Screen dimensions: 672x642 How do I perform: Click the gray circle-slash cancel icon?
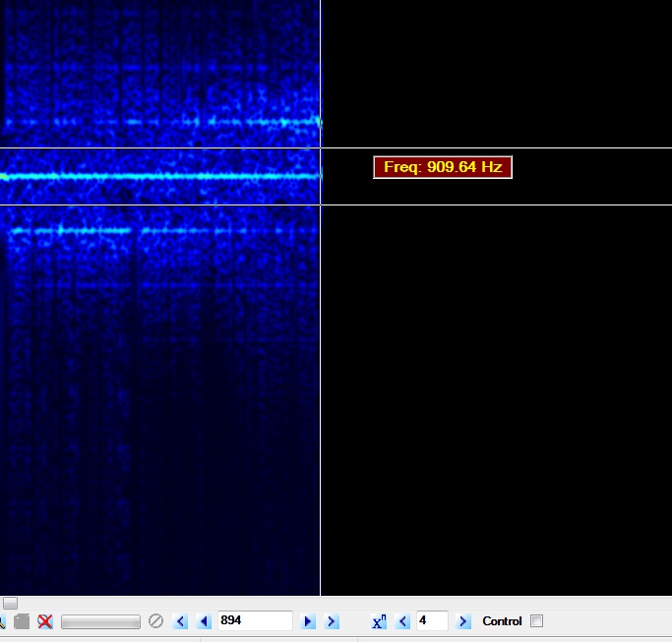tap(155, 621)
